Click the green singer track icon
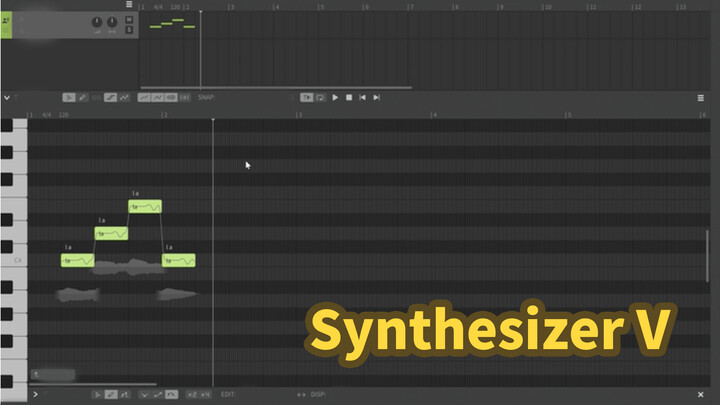The width and height of the screenshot is (720, 405). 6,22
